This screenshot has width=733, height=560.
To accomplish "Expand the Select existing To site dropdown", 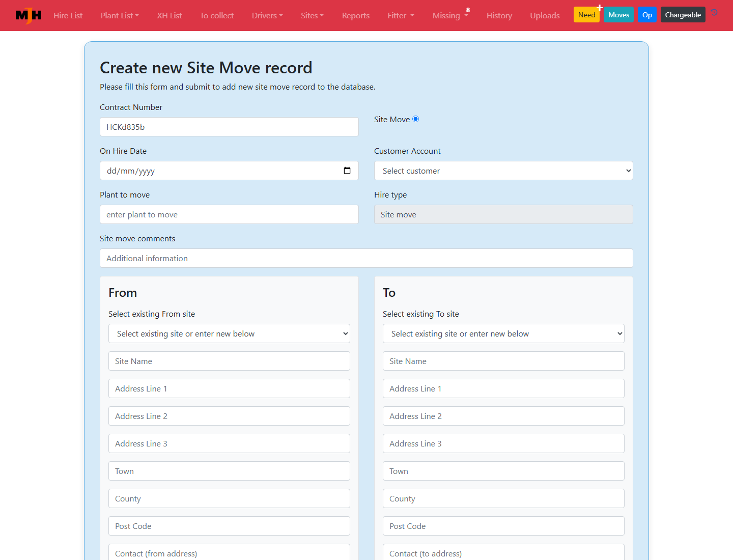I will coord(503,333).
